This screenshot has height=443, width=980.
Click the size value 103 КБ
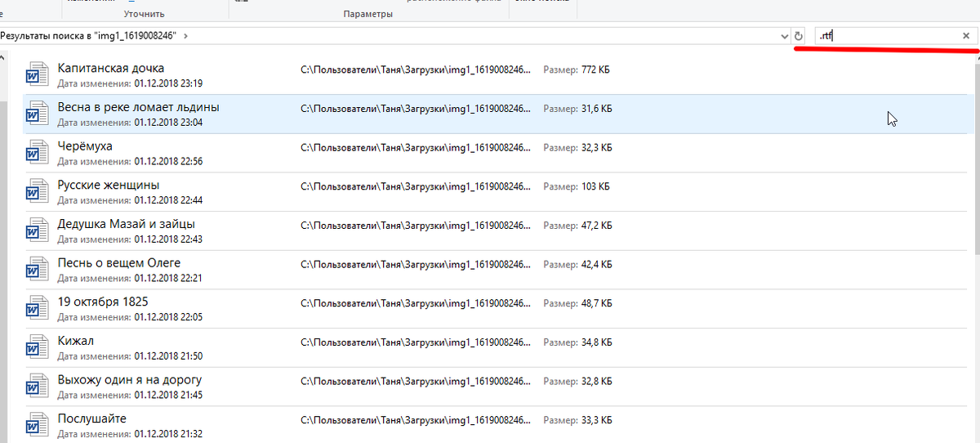595,186
